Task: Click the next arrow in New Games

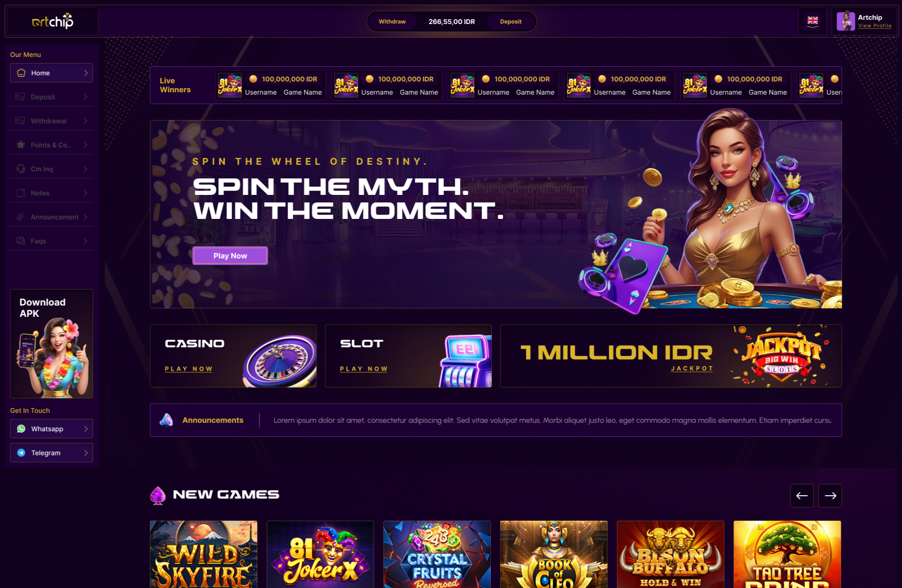Action: click(x=830, y=496)
